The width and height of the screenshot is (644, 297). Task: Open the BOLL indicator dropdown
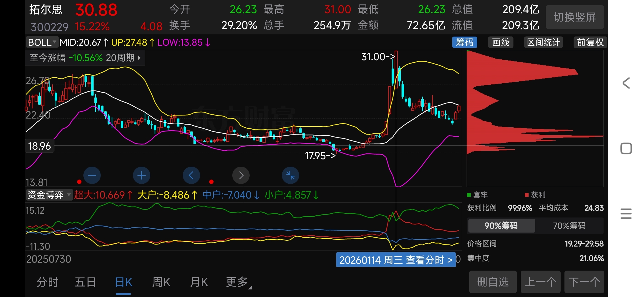point(42,42)
